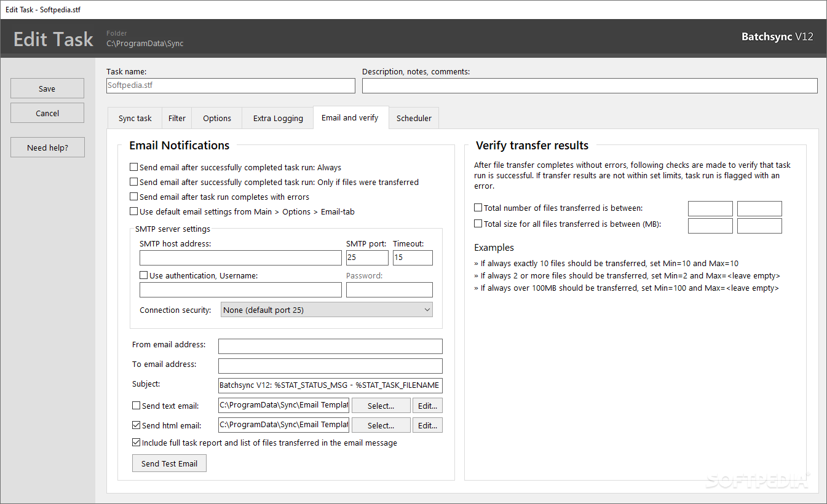Image resolution: width=827 pixels, height=504 pixels.
Task: Click the folder path C:\ProgramData\Sync
Action: [144, 44]
